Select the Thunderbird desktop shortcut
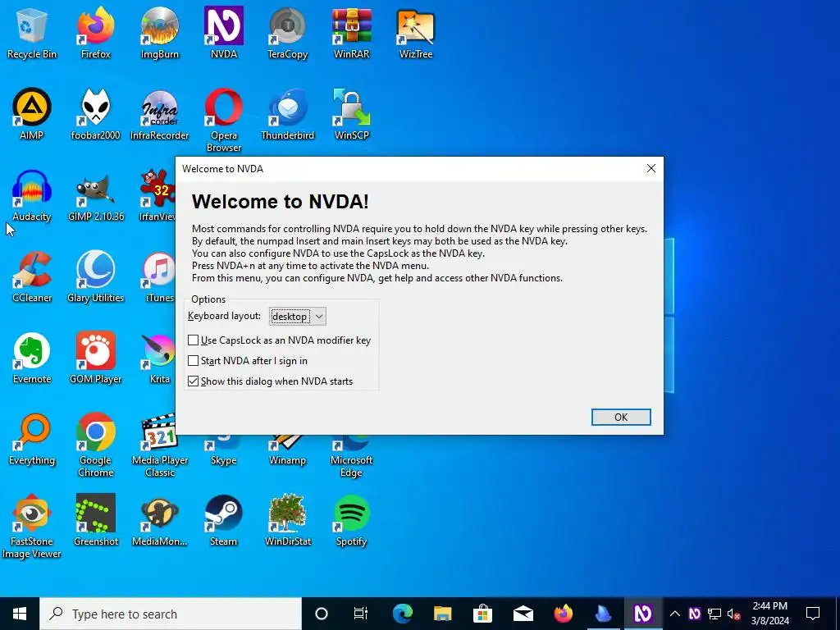Screen dimensions: 840x630 288,114
